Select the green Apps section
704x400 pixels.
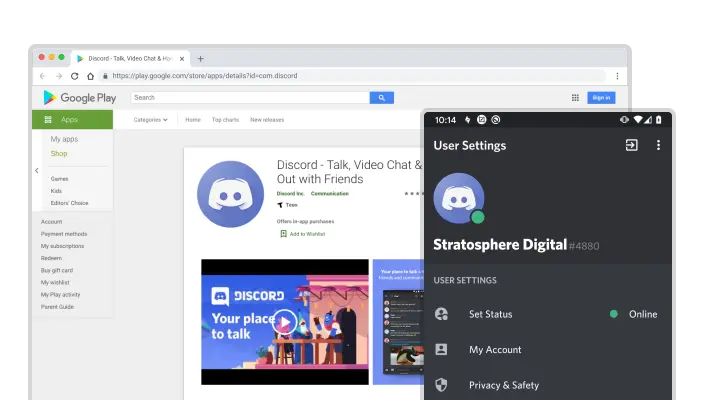pos(72,119)
